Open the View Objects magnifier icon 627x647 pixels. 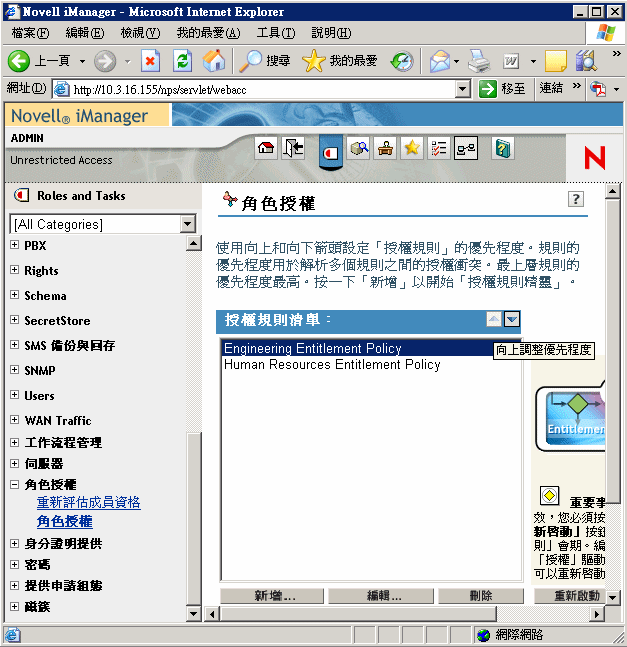pos(359,148)
